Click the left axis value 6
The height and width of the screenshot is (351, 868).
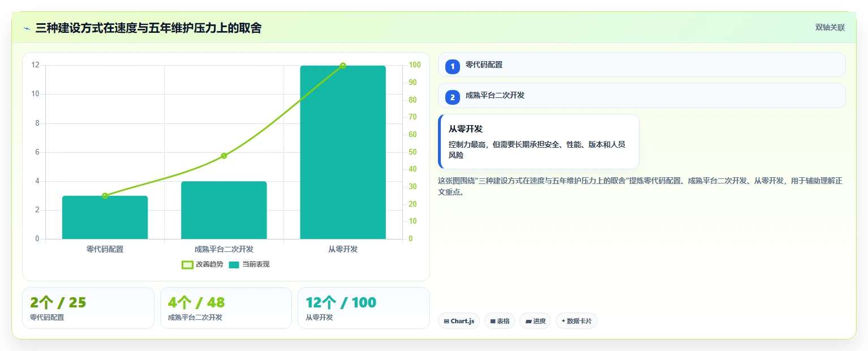(37, 152)
